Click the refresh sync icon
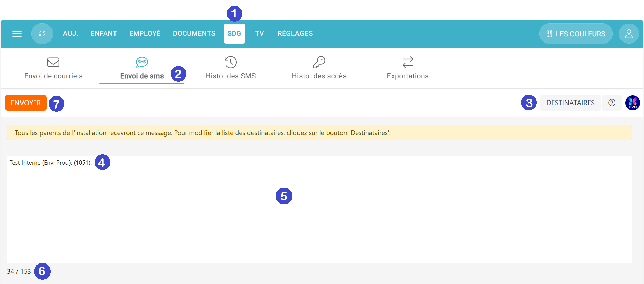 click(42, 34)
